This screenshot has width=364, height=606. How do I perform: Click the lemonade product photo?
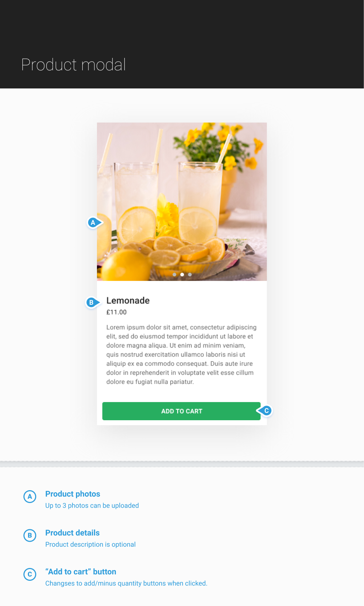point(182,202)
